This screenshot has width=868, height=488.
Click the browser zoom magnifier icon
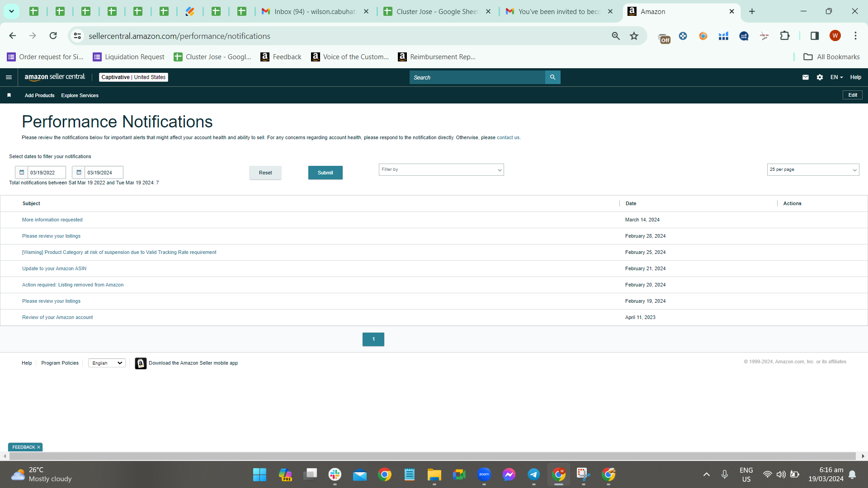(x=616, y=36)
